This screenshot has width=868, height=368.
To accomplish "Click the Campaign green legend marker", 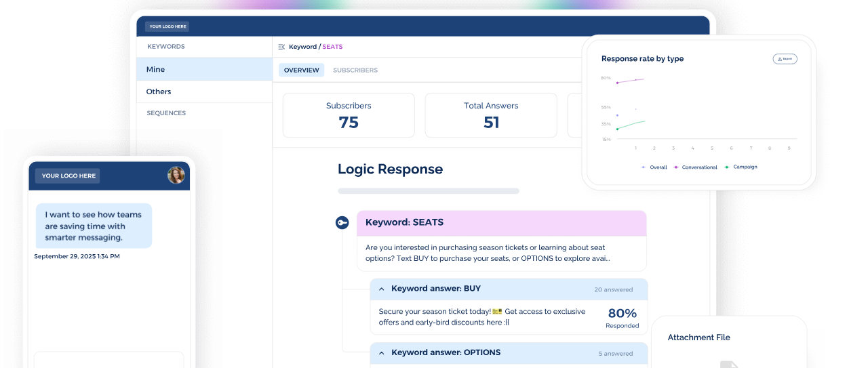I will tap(728, 167).
